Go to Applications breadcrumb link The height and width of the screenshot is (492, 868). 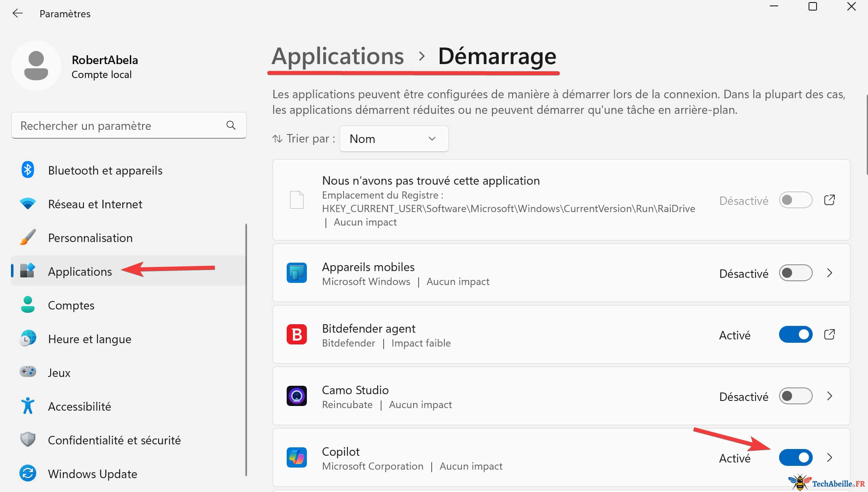337,56
